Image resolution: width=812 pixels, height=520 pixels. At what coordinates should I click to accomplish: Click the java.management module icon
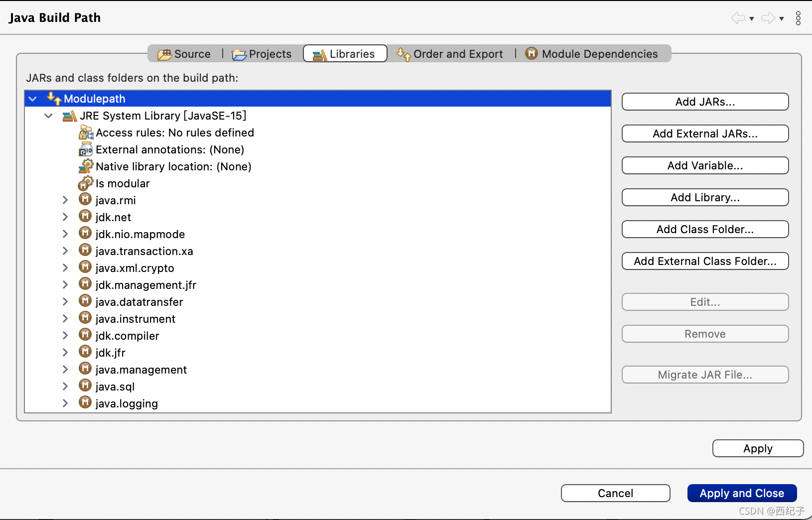pos(85,369)
